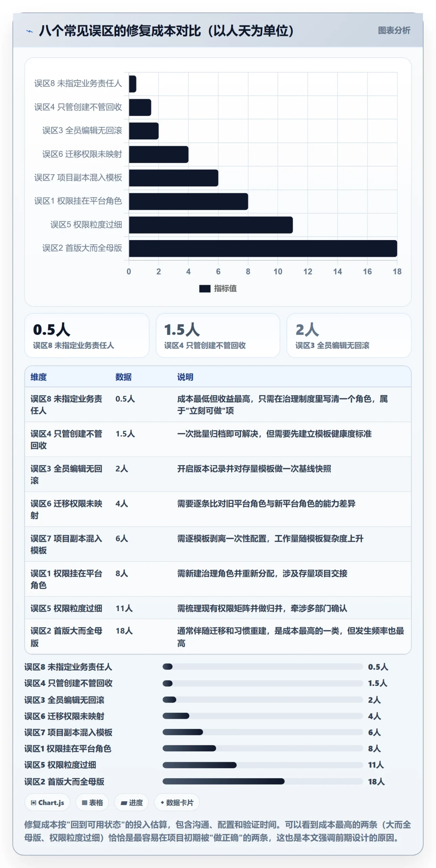Image resolution: width=436 pixels, height=868 pixels.
Task: Select the 表格 tag
Action: (92, 803)
